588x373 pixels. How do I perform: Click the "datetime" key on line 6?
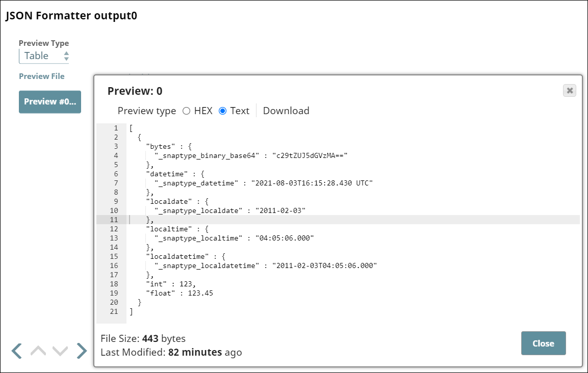pyautogui.click(x=165, y=174)
